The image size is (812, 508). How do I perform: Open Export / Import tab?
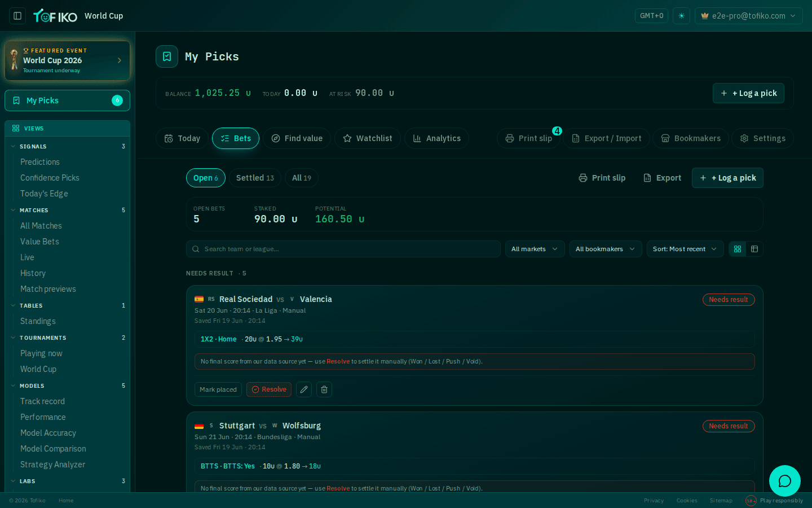click(x=606, y=138)
